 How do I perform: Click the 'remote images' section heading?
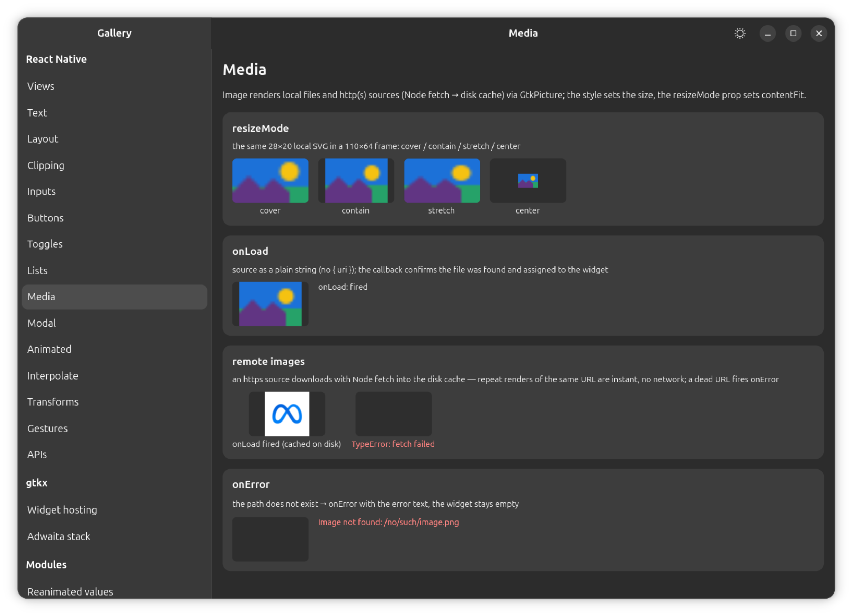pyautogui.click(x=268, y=361)
